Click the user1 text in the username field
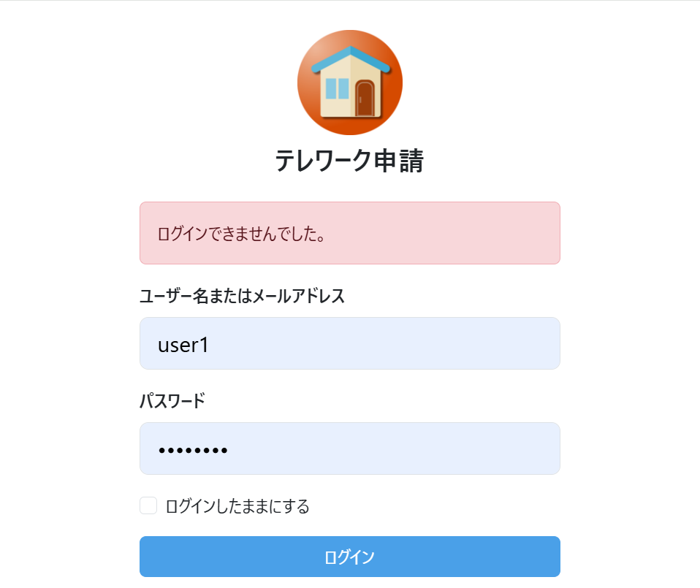 pos(183,345)
